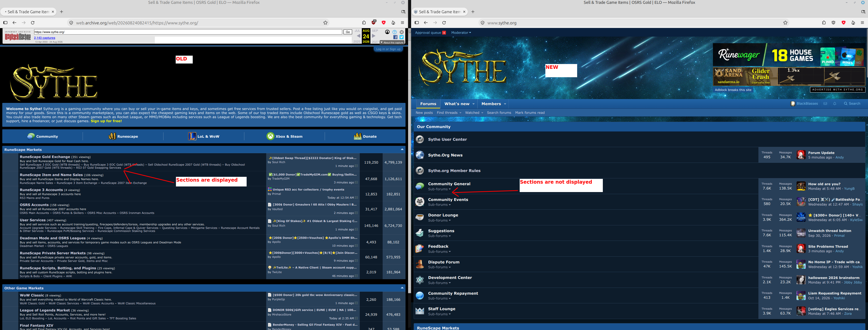
Task: Collapse the Other Game Markets category
Action: [x=402, y=288]
